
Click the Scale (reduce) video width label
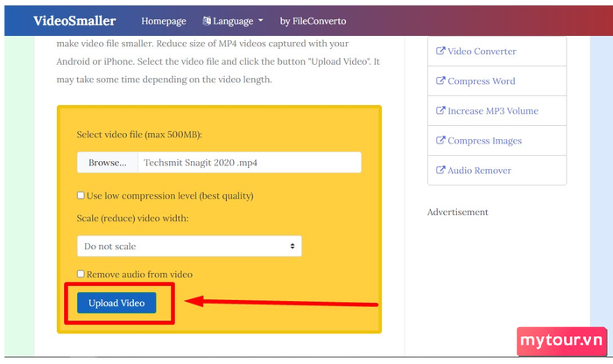coord(132,219)
